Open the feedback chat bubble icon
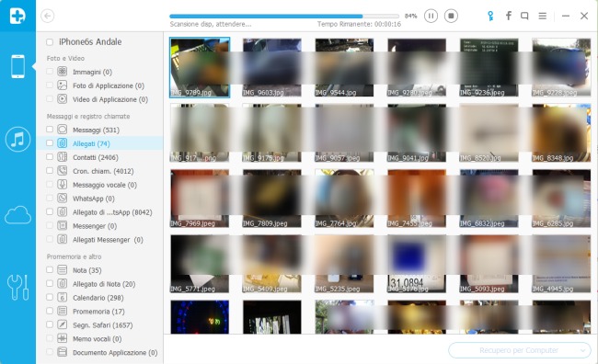 pyautogui.click(x=524, y=16)
